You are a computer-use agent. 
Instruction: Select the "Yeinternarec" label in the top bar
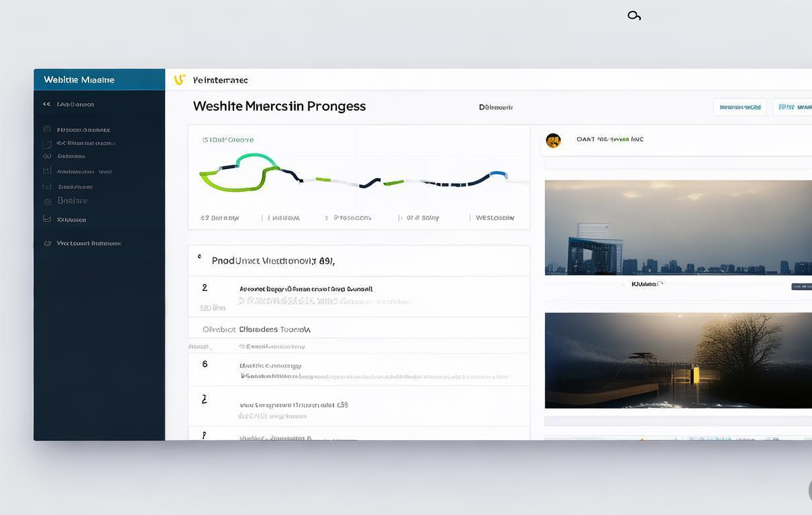[220, 80]
